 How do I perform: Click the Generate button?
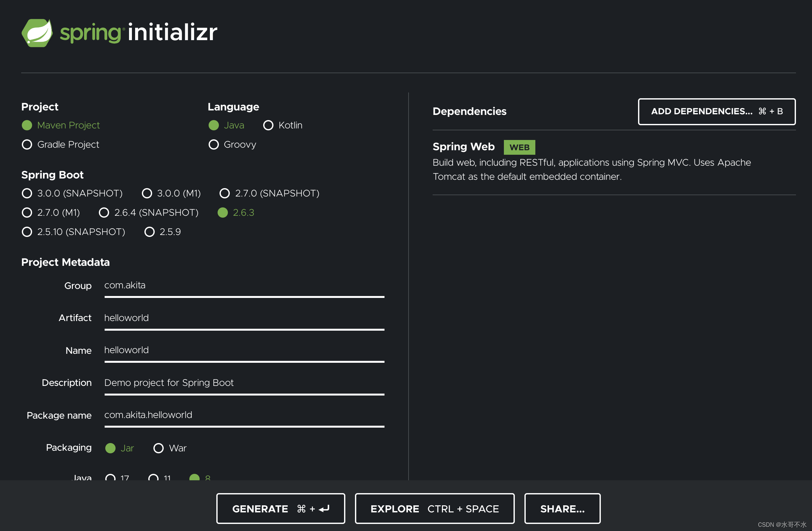pos(281,509)
